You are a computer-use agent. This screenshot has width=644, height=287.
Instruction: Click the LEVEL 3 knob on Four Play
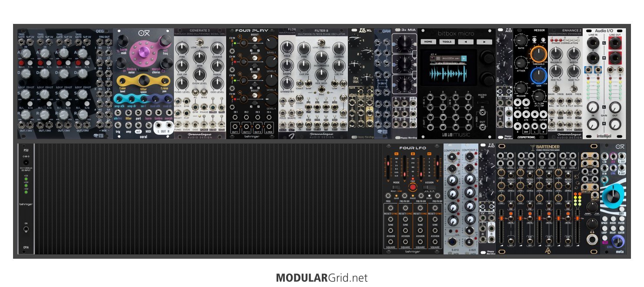271,80
